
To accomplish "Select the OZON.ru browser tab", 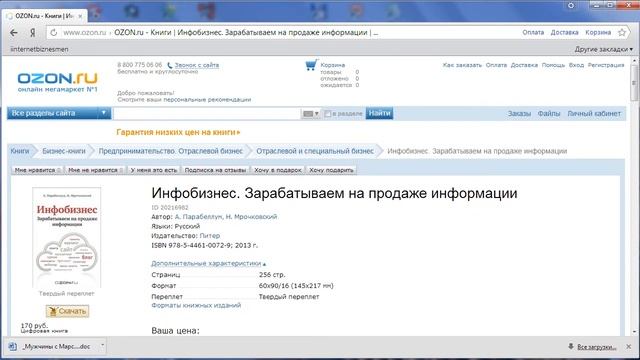I will point(44,16).
